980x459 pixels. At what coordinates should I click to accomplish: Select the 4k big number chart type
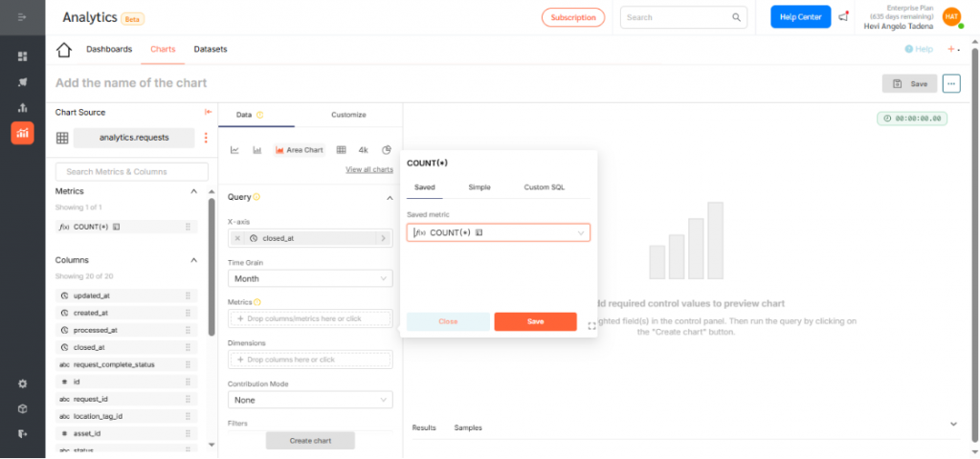(364, 150)
